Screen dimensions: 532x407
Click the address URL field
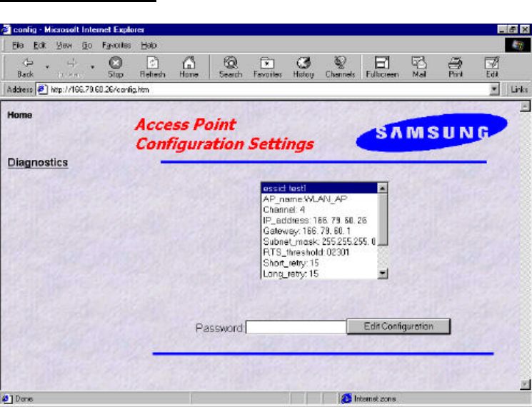(268, 89)
